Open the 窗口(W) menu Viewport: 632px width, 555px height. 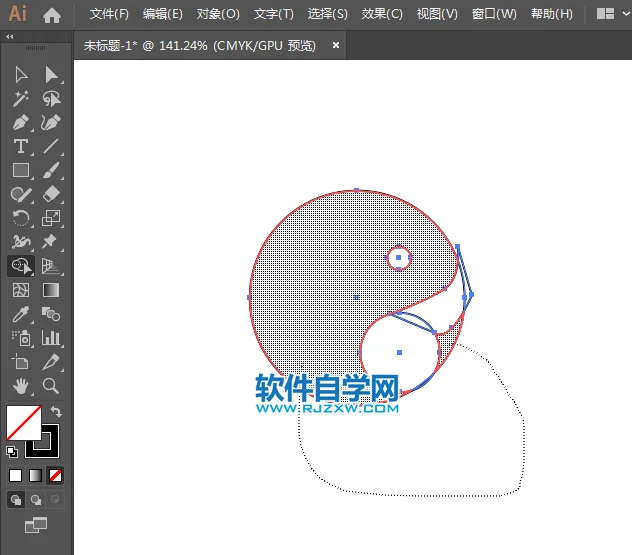[494, 14]
